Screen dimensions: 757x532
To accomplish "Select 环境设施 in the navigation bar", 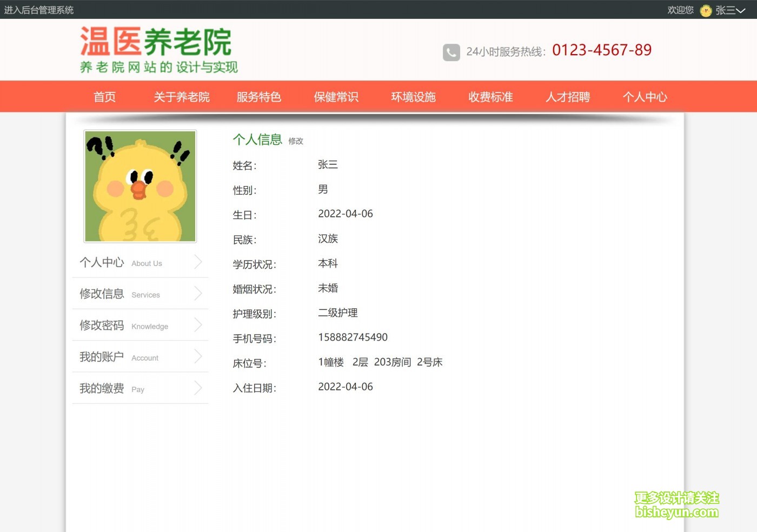I will (x=413, y=97).
